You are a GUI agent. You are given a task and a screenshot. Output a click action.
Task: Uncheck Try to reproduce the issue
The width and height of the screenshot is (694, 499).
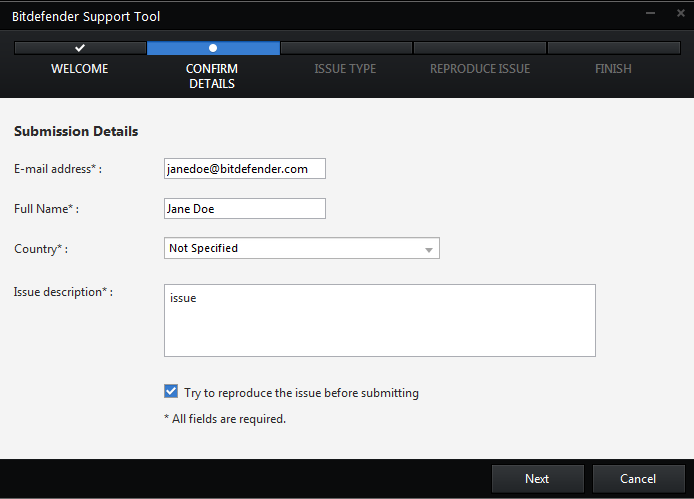point(171,391)
